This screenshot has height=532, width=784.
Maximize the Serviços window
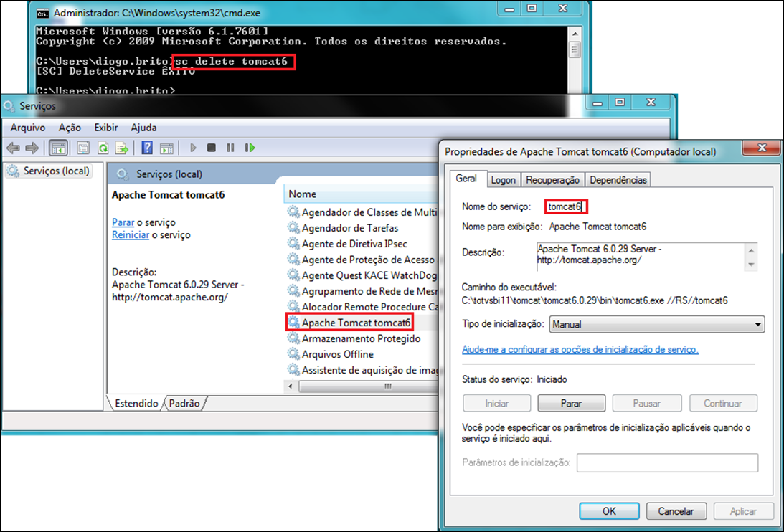(620, 103)
